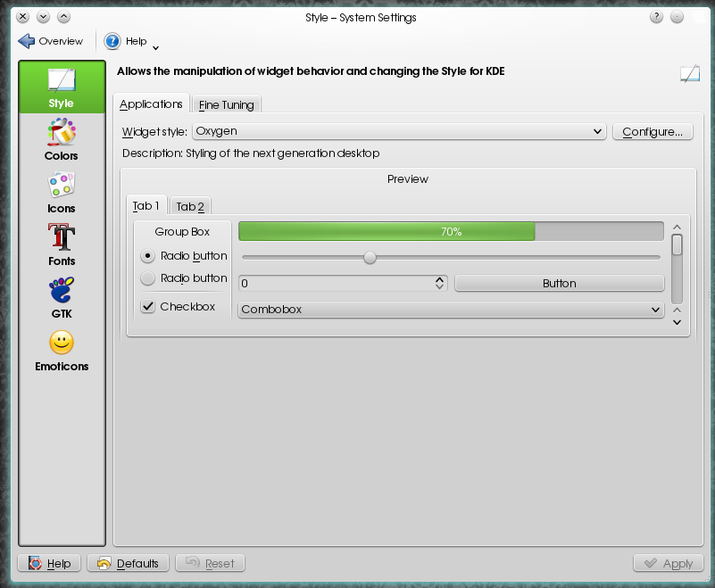Expand the Help toolbar dropdown arrow
The height and width of the screenshot is (588, 715).
tap(155, 47)
